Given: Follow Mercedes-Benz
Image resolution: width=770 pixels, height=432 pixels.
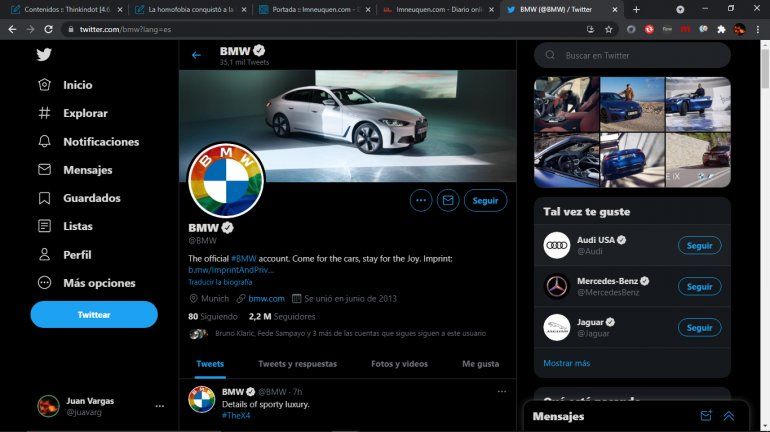Looking at the screenshot, I should point(699,286).
